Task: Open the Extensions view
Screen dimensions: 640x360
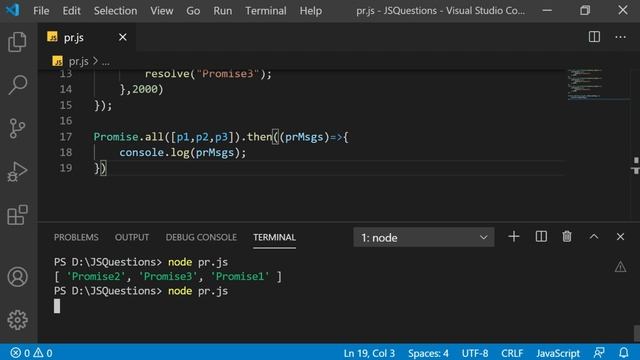Action: pos(17,215)
